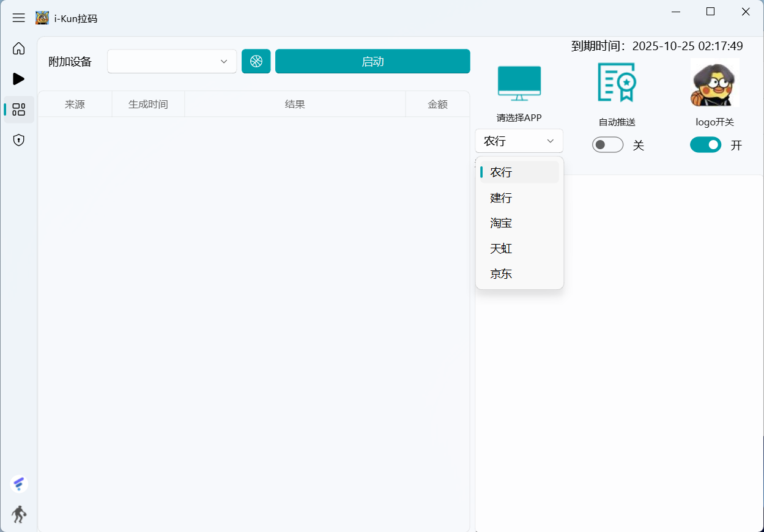Click the monitor icon above 请选择APP

pos(519,83)
